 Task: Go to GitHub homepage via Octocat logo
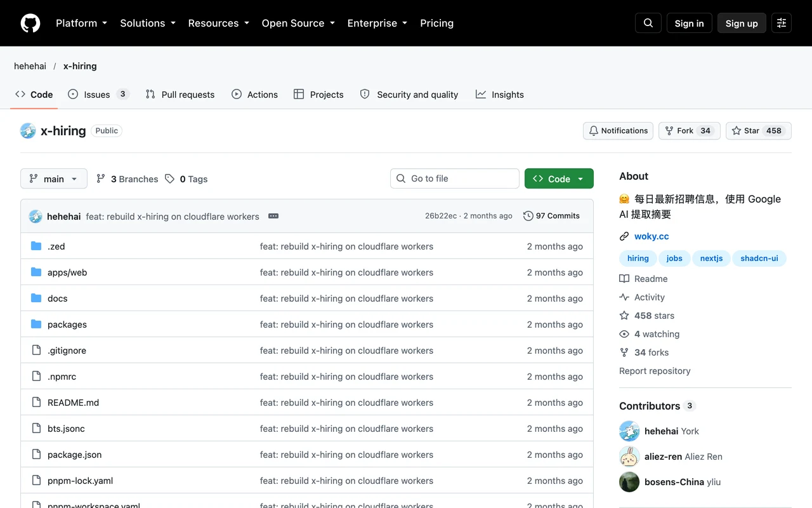coord(30,23)
